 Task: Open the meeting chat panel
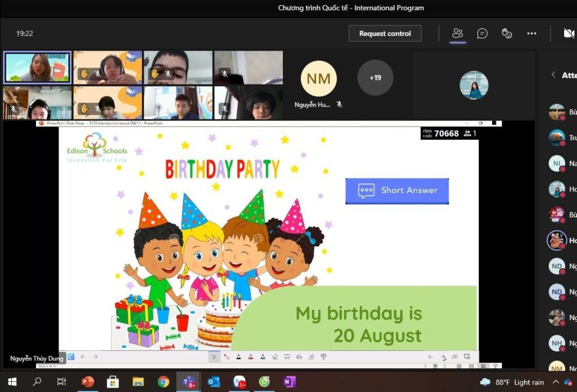pos(482,34)
